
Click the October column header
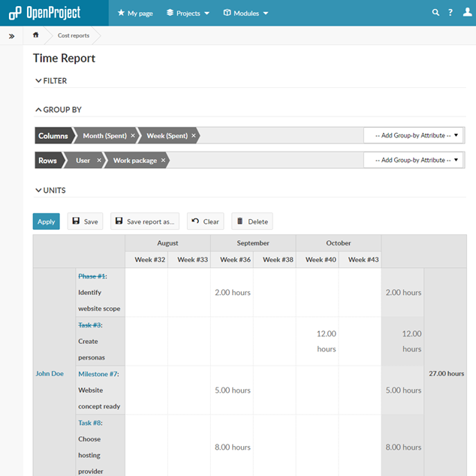339,243
